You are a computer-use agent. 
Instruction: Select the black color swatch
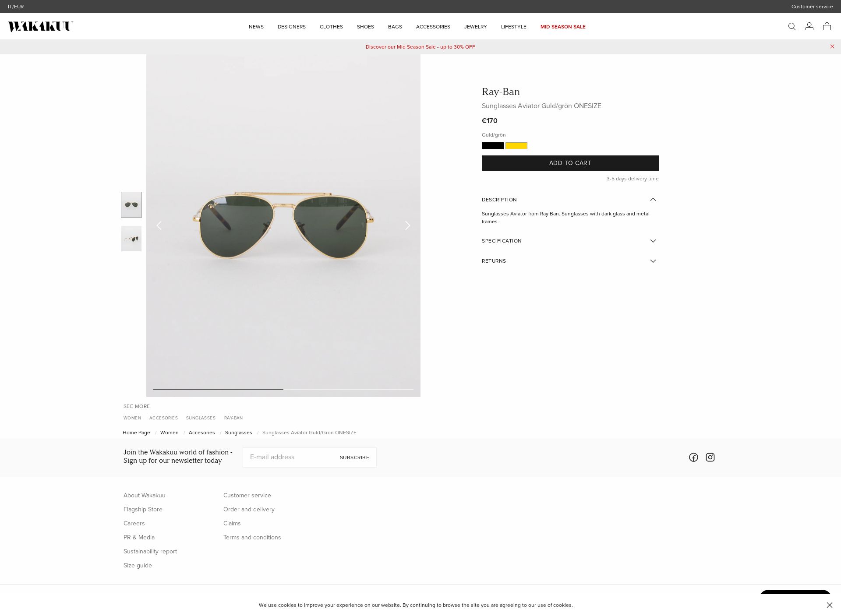point(493,146)
